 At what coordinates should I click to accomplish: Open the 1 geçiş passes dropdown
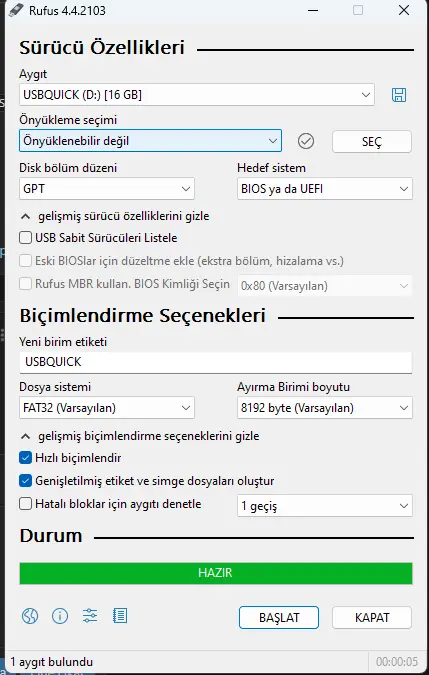(324, 506)
